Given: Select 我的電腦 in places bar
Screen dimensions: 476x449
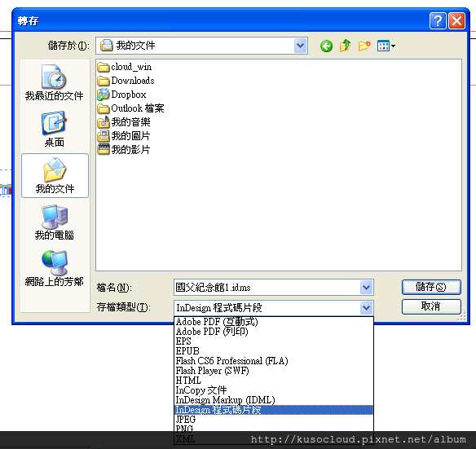Looking at the screenshot, I should (55, 222).
